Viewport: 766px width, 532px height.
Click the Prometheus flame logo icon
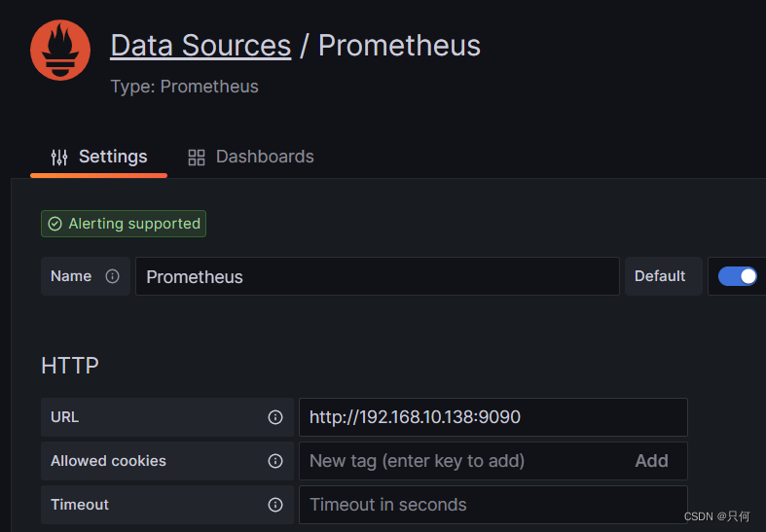click(60, 51)
